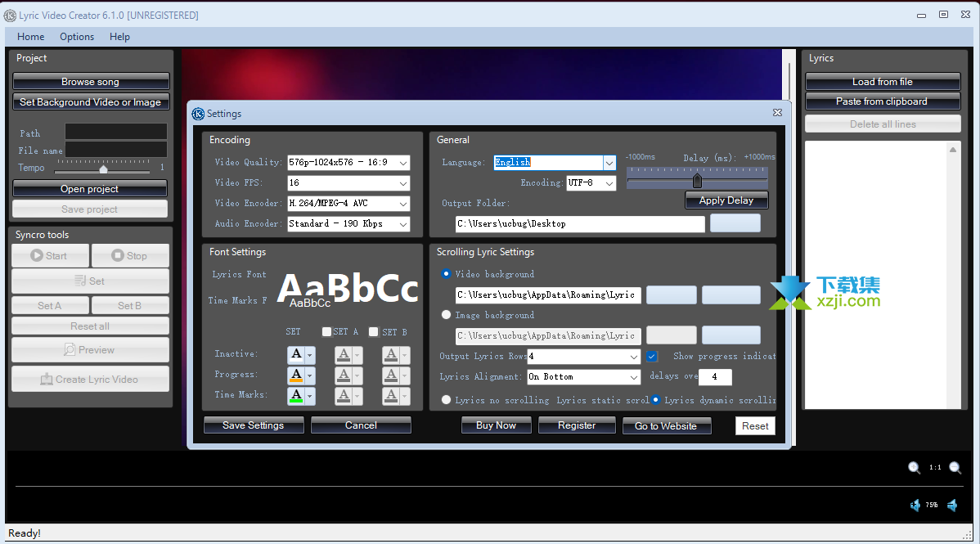Click the Time Marks SET A font color icon
Viewport: 980px width, 544px height.
pyautogui.click(x=343, y=396)
